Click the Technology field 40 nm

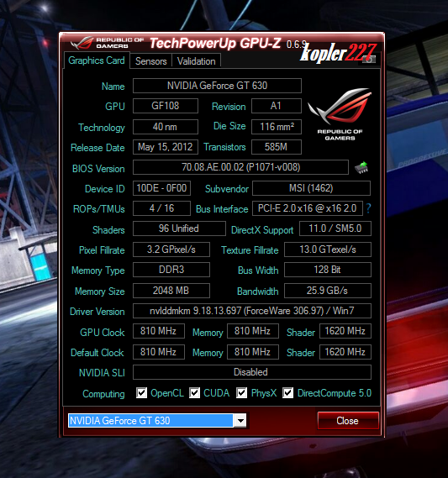click(x=166, y=127)
